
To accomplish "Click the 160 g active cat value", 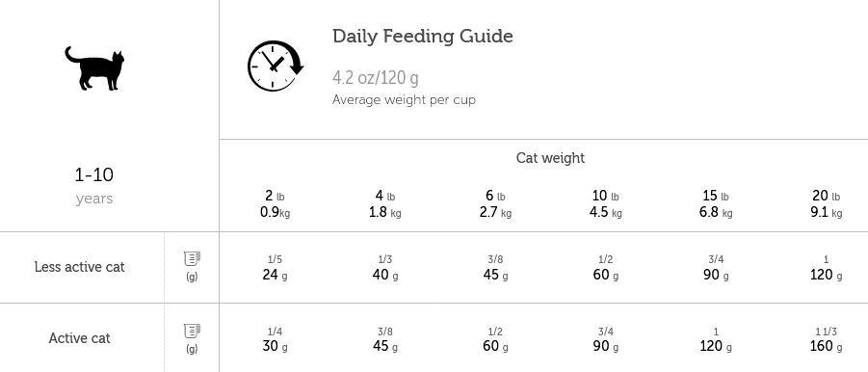I will (x=826, y=346).
